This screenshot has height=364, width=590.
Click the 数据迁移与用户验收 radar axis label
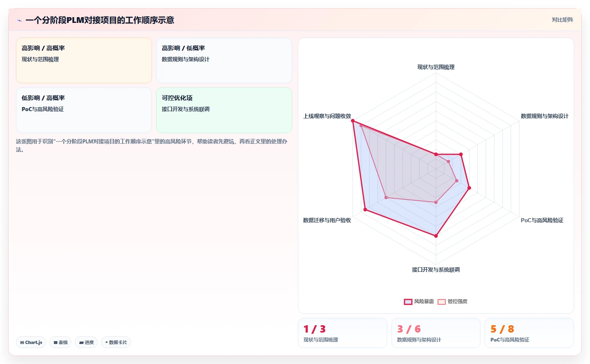point(327,220)
